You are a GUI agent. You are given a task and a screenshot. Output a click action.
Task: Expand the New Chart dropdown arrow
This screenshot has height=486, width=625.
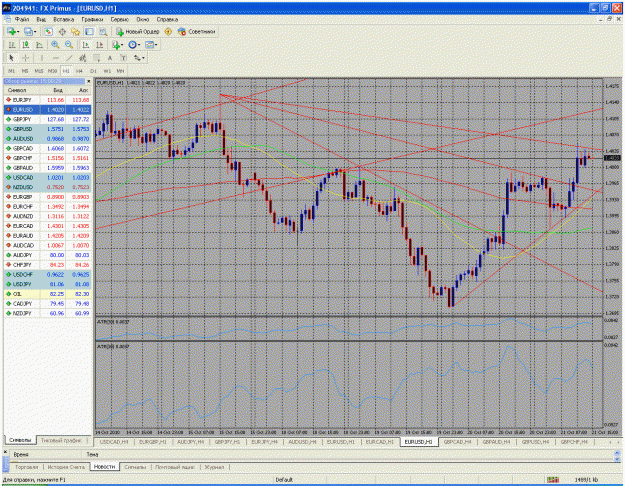18,32
